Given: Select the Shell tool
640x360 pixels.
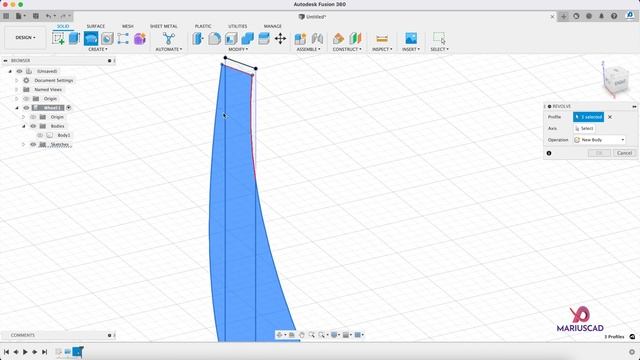Looking at the screenshot, I should [x=231, y=39].
